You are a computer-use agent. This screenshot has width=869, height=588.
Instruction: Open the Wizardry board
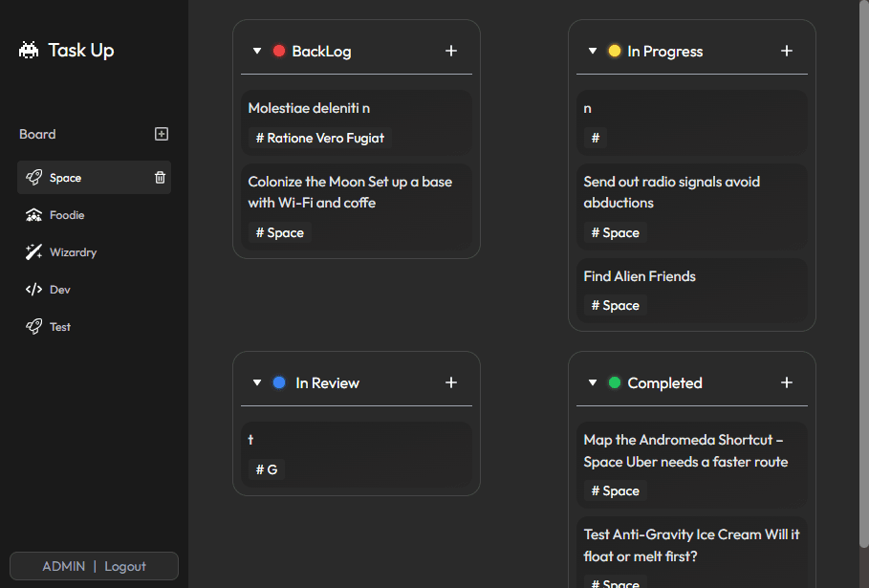point(73,252)
